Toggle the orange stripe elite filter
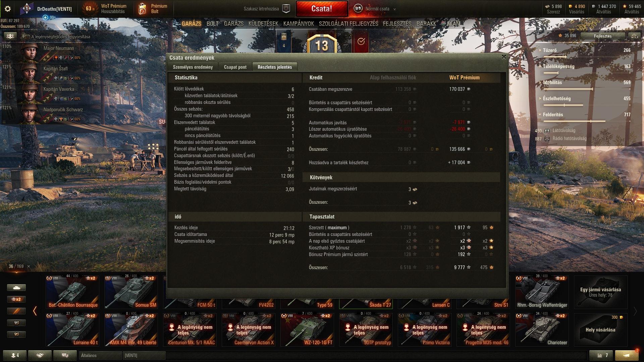The width and height of the screenshot is (644, 362). click(16, 311)
